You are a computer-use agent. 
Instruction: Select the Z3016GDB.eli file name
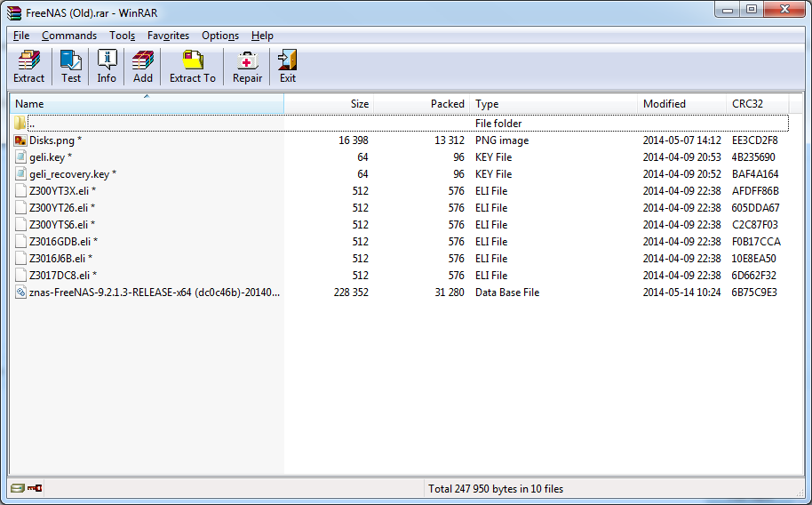(x=63, y=242)
